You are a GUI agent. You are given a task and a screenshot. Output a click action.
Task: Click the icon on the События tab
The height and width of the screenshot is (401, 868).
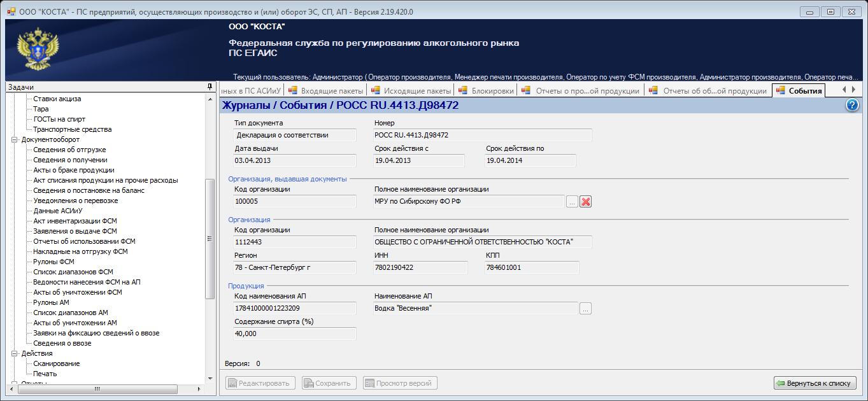pyautogui.click(x=781, y=90)
